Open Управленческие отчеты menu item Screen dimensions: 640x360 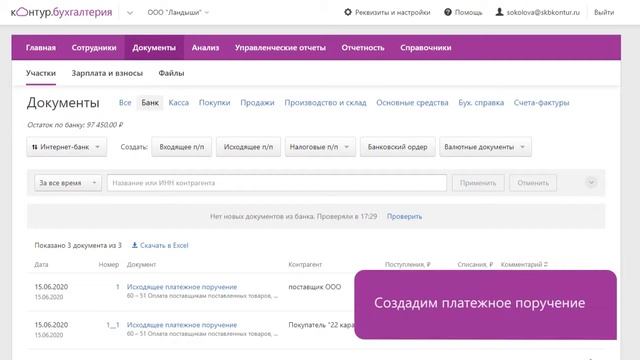click(280, 48)
